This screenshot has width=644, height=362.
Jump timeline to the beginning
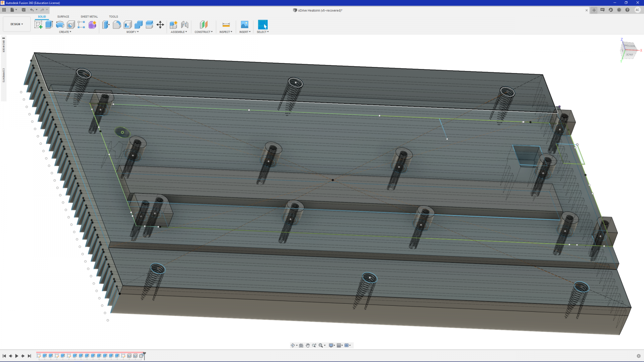coord(4,356)
